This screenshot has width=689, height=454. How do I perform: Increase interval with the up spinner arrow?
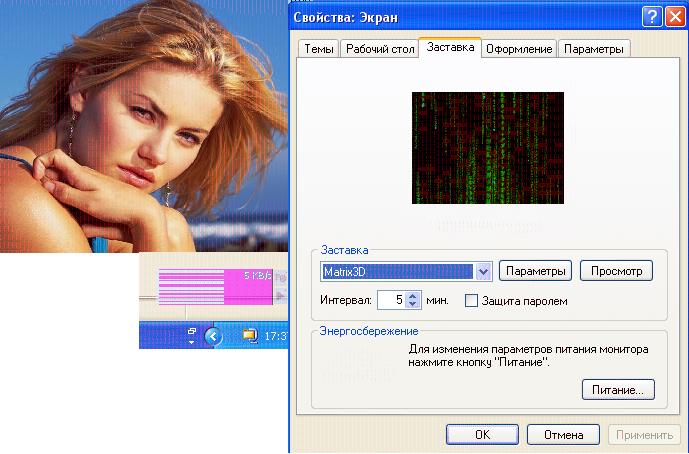(x=413, y=296)
